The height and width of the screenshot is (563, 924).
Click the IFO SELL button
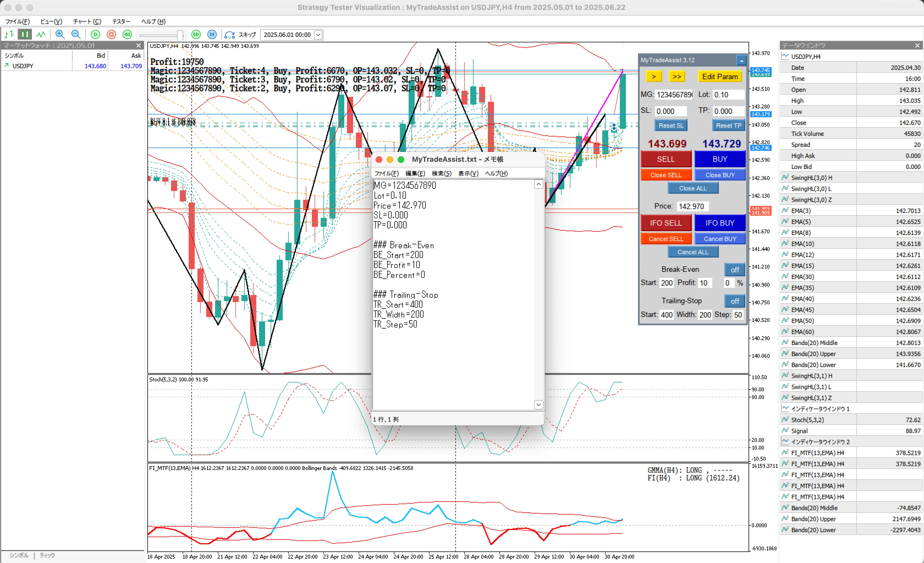pyautogui.click(x=666, y=223)
